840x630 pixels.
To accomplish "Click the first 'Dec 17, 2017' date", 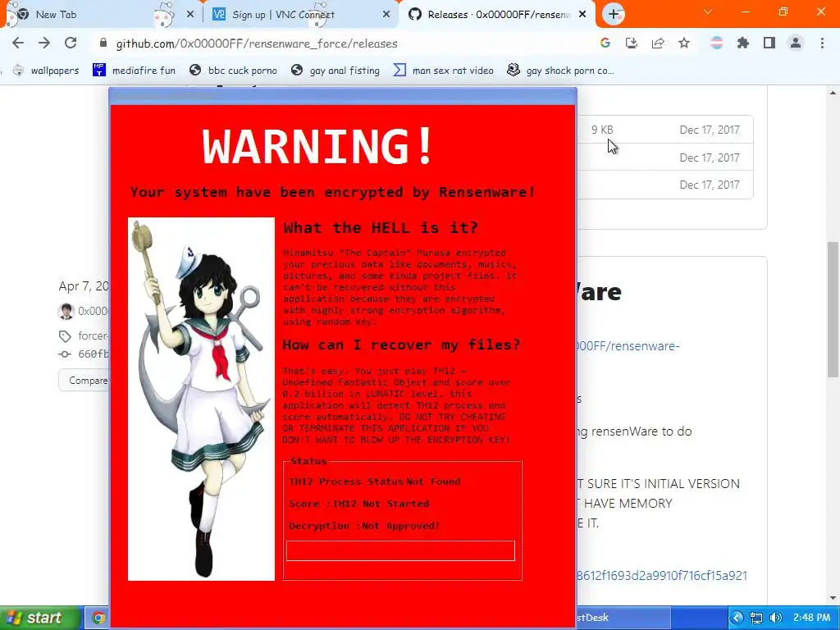I will (710, 130).
